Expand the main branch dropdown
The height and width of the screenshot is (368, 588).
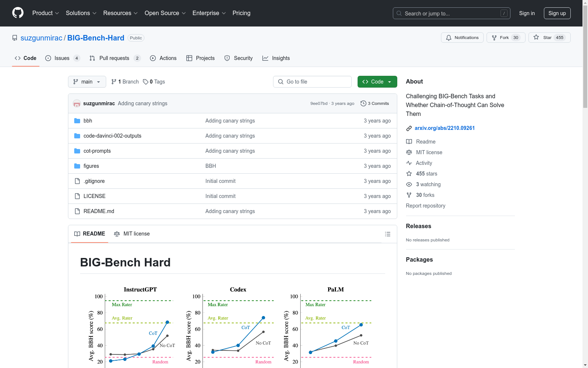(87, 82)
